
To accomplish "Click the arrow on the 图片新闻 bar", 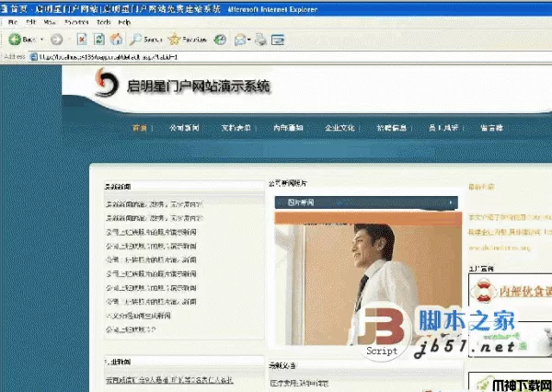I will click(451, 202).
